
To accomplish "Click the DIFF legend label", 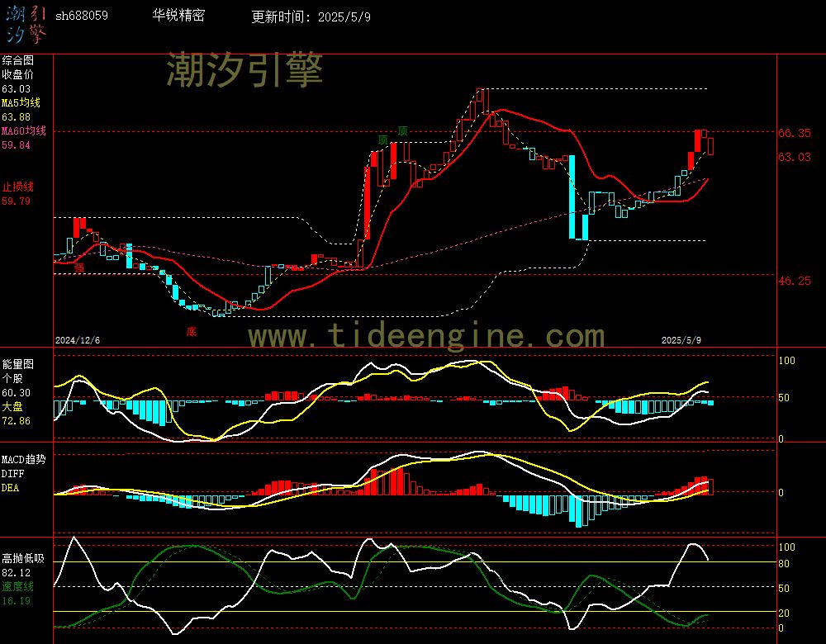I will click(12, 473).
